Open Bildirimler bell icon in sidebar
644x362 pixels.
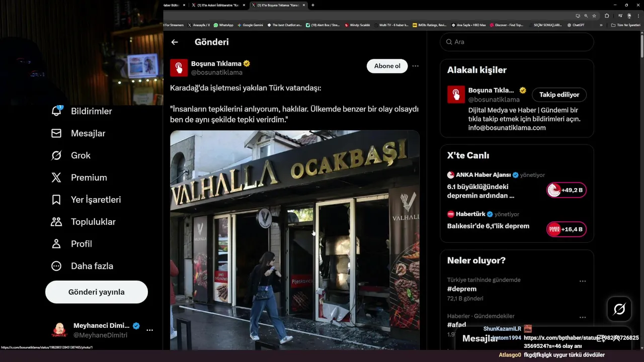56,111
